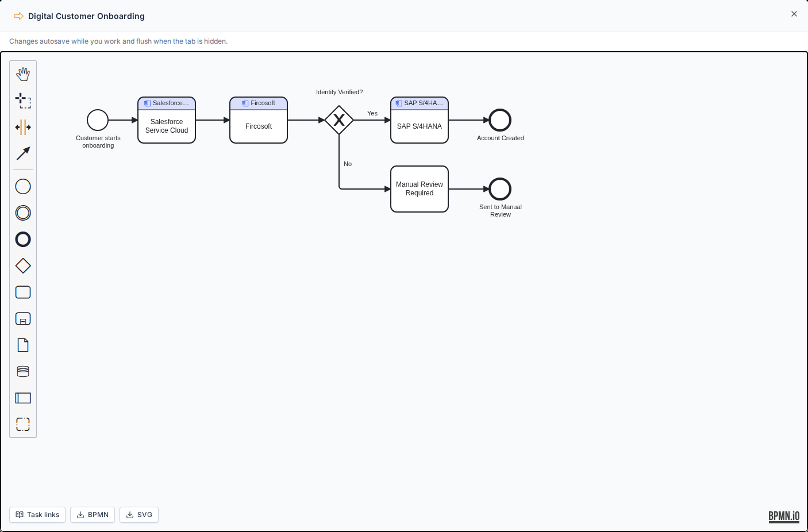Image resolution: width=808 pixels, height=532 pixels.
Task: Activate the hand tool
Action: 23,74
